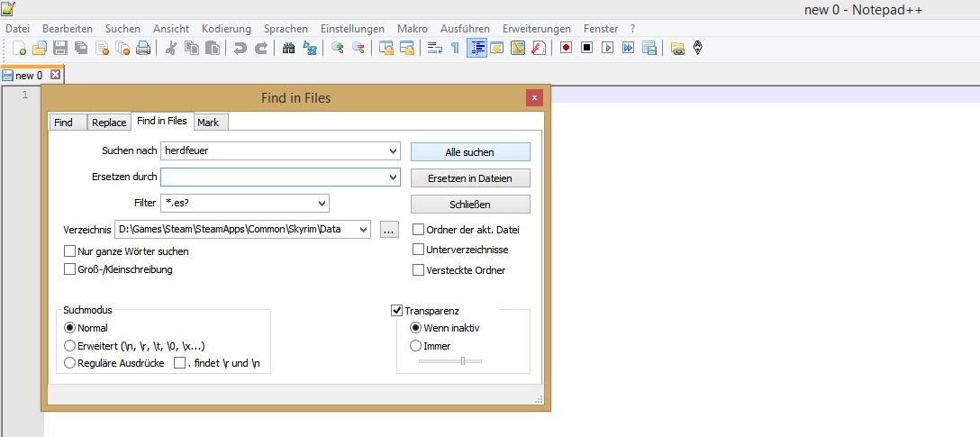Click the Ersetzen durch input field
This screenshot has width=980, height=437.
274,178
